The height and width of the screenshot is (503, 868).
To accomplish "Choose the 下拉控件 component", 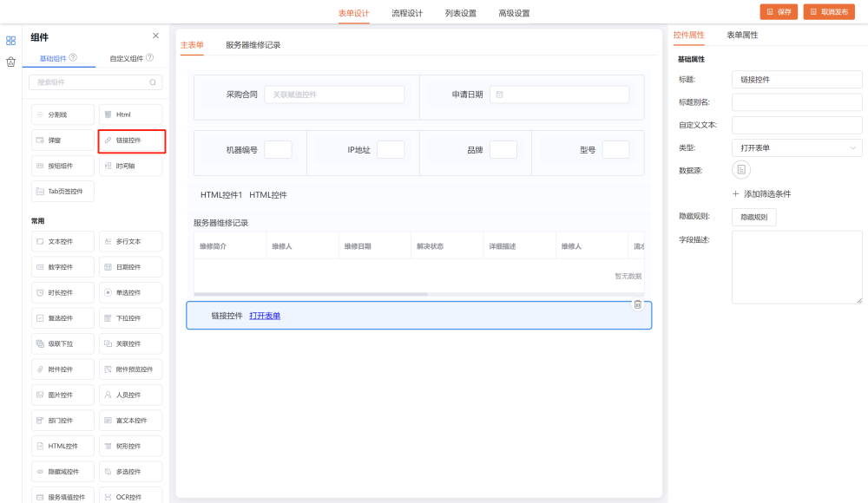I will click(x=130, y=318).
